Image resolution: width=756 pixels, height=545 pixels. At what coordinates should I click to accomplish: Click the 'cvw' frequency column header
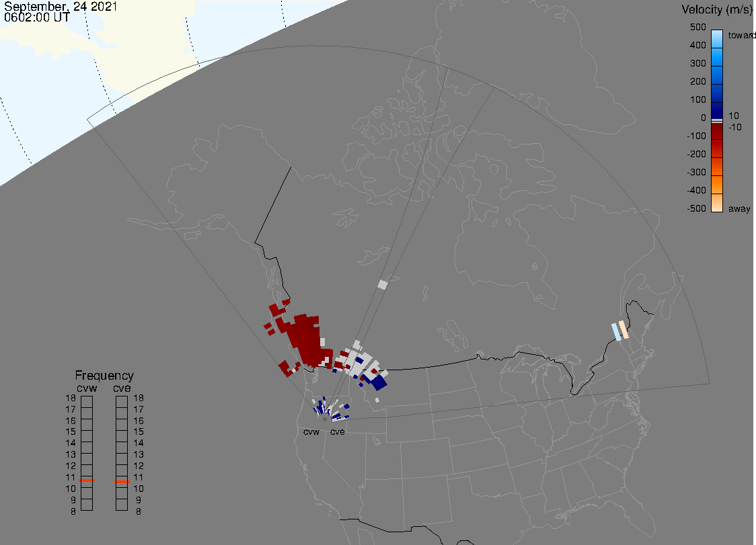tap(87, 388)
